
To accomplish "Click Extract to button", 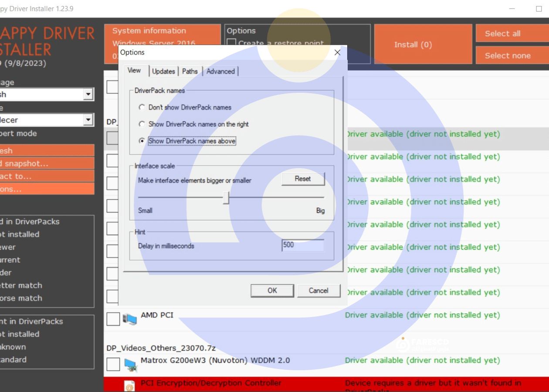I will (47, 176).
